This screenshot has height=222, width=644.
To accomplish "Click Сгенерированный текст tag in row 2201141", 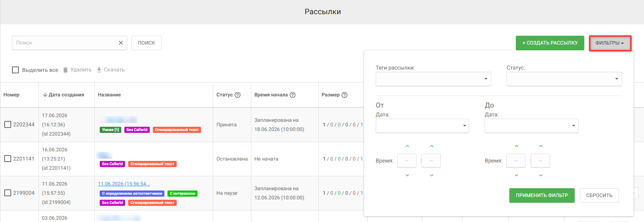I will coord(152,164).
